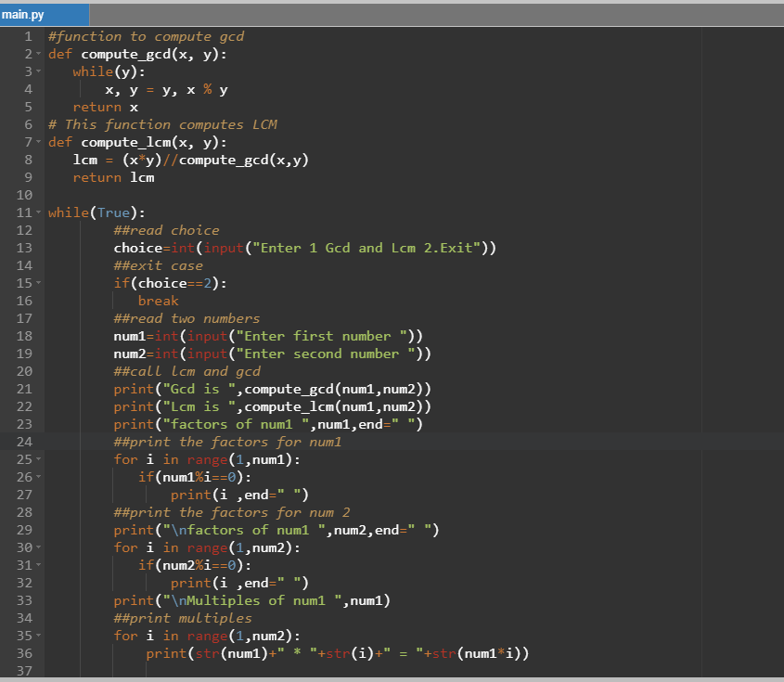Click the comment '#function to compute gcd'
Image resolution: width=784 pixels, height=682 pixels.
pyautogui.click(x=146, y=36)
